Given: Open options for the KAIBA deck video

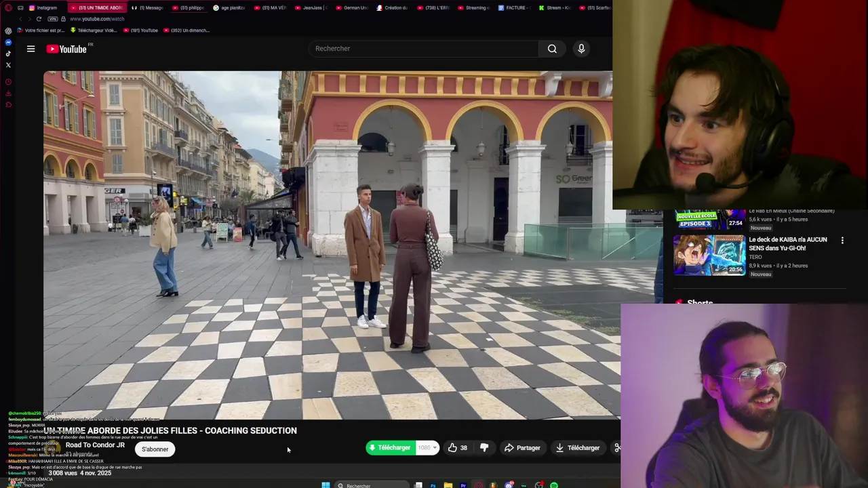Looking at the screenshot, I should click(x=842, y=241).
